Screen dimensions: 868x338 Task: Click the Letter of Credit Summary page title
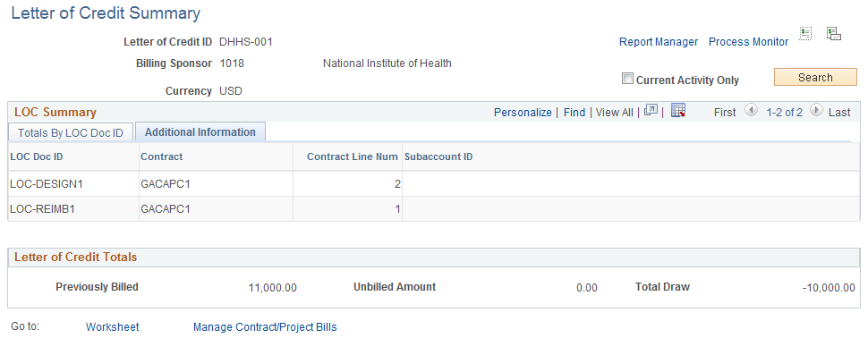tap(106, 13)
